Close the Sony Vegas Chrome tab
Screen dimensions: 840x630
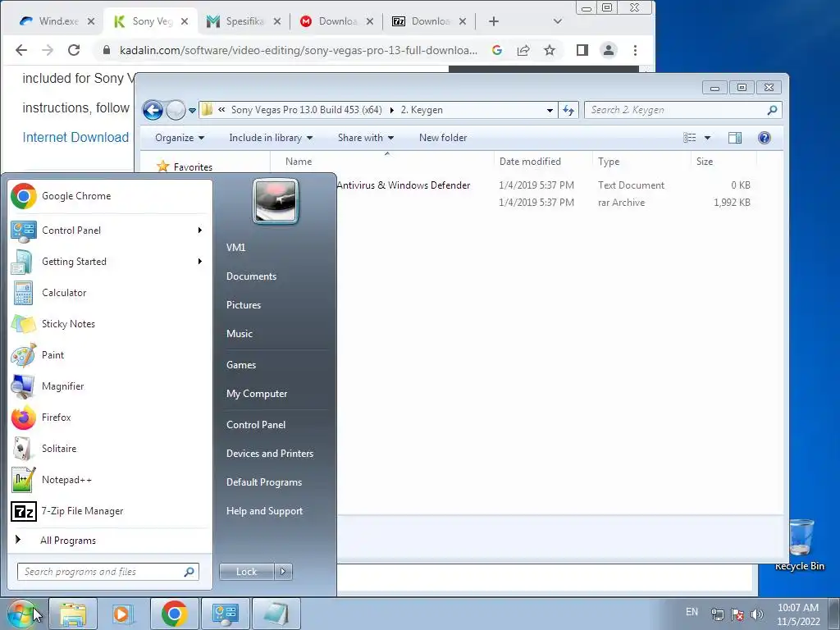[185, 21]
